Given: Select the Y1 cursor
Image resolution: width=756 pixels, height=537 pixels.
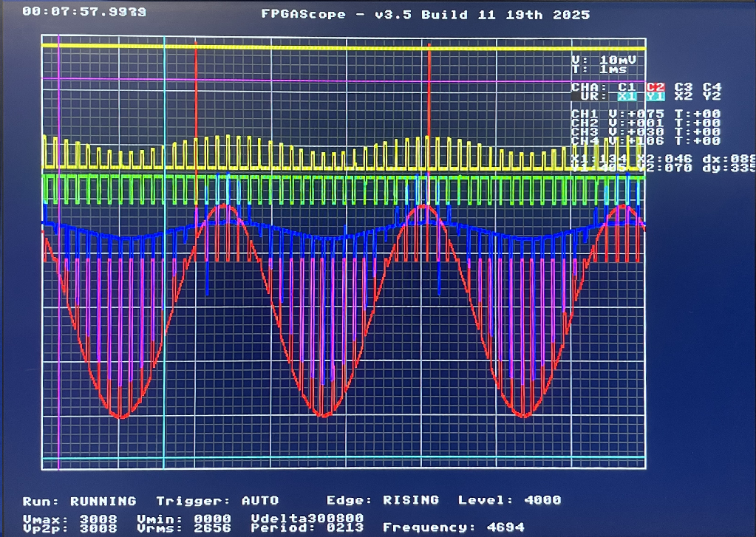Looking at the screenshot, I should click(x=655, y=96).
